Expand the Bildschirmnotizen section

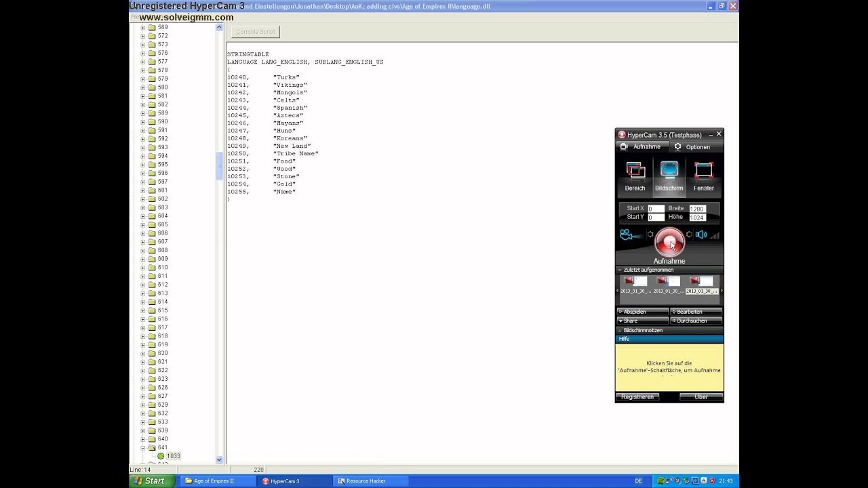click(x=669, y=330)
